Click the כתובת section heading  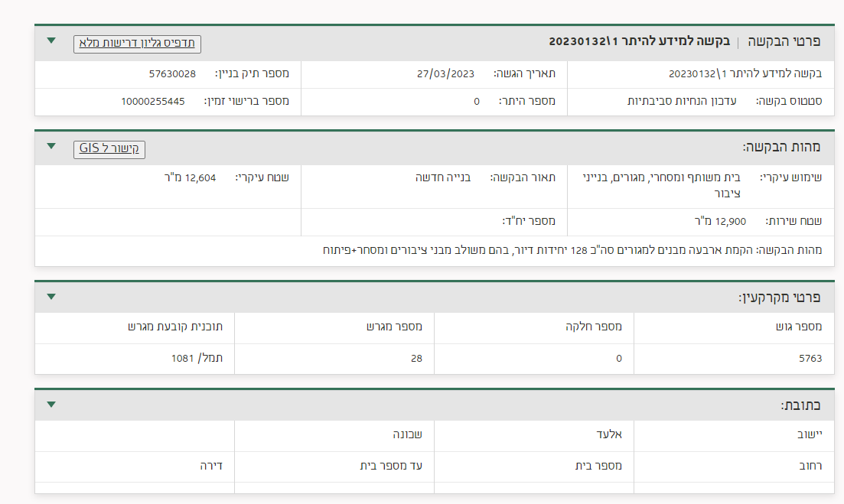800,405
